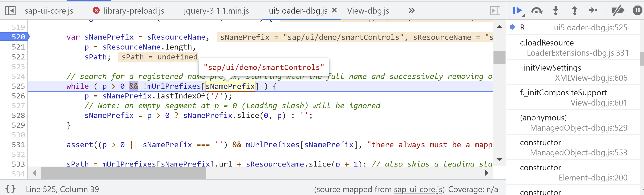Step out of current function

pos(575,11)
